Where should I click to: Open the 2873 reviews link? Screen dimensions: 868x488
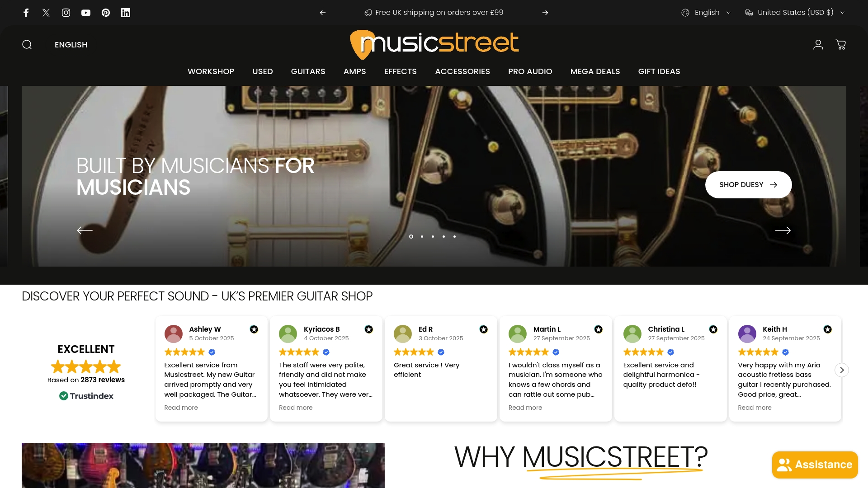tap(103, 380)
